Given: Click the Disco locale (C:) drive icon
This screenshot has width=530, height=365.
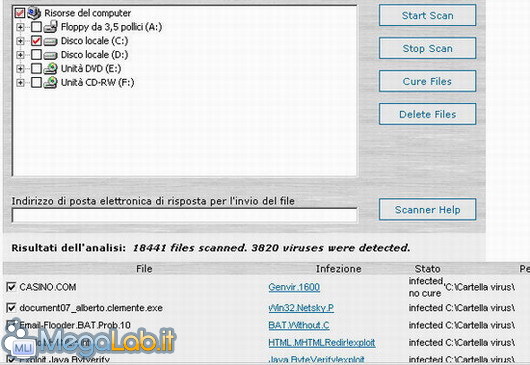Looking at the screenshot, I should pos(50,41).
